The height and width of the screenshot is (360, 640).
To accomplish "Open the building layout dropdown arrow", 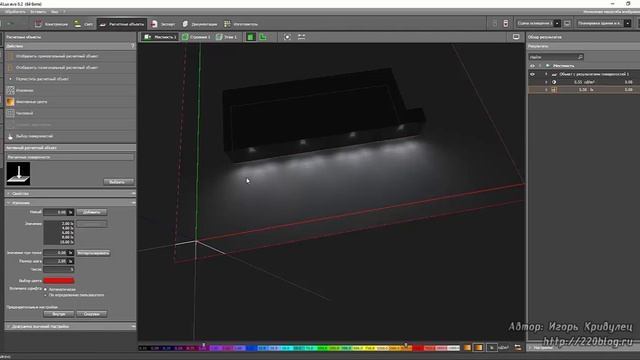I will pyautogui.click(x=627, y=23).
